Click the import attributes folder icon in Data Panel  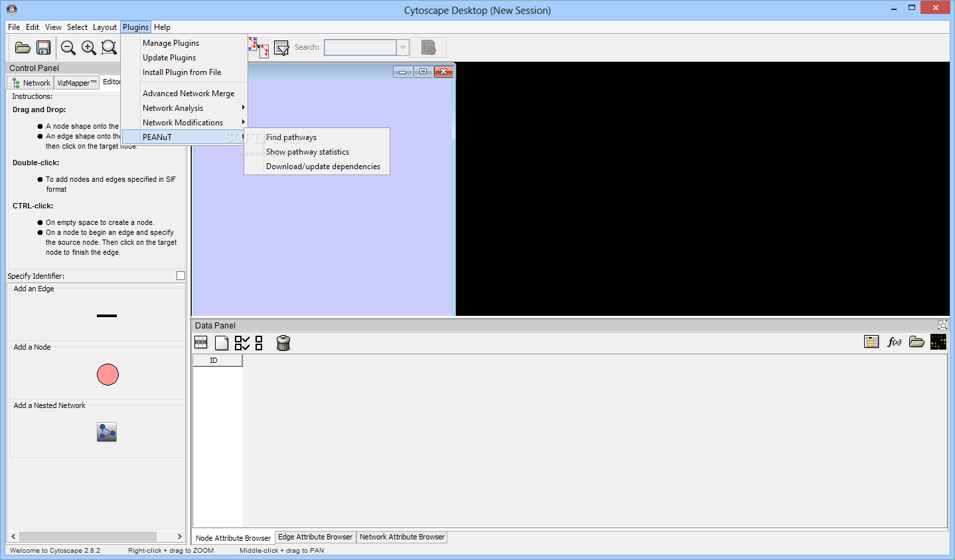pyautogui.click(x=917, y=342)
